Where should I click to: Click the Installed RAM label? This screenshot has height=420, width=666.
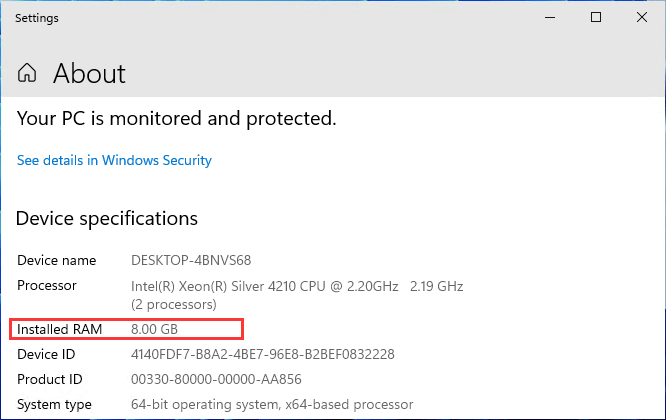click(x=59, y=329)
